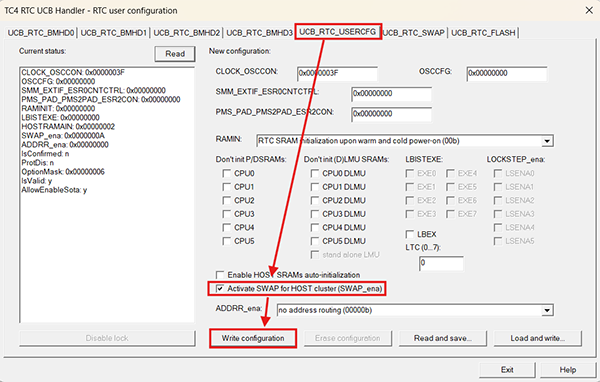This screenshot has width=600, height=382.
Task: Select the OSCCFG: 0x00000000 status line
Action: [58, 82]
